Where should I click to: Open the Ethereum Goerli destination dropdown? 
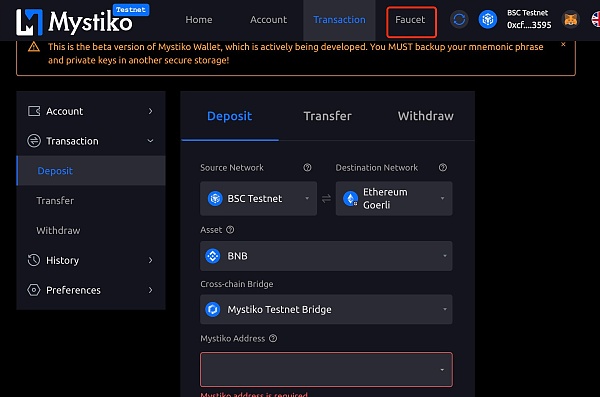click(394, 198)
